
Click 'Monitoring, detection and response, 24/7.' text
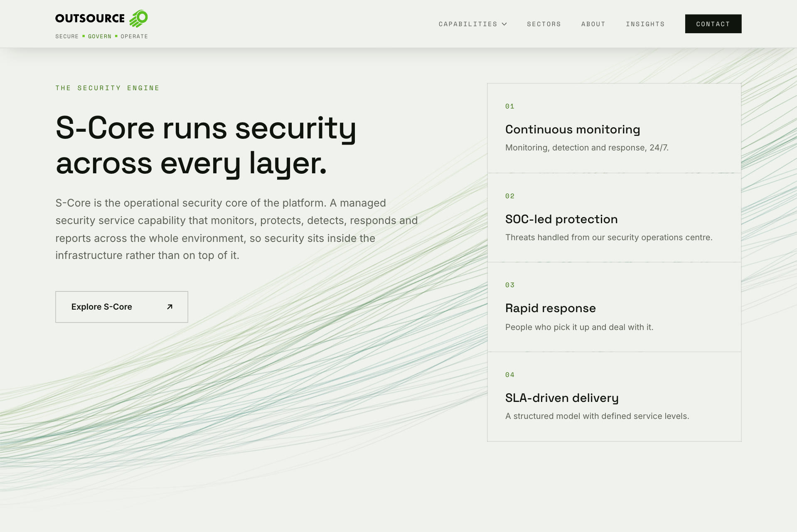[587, 148]
